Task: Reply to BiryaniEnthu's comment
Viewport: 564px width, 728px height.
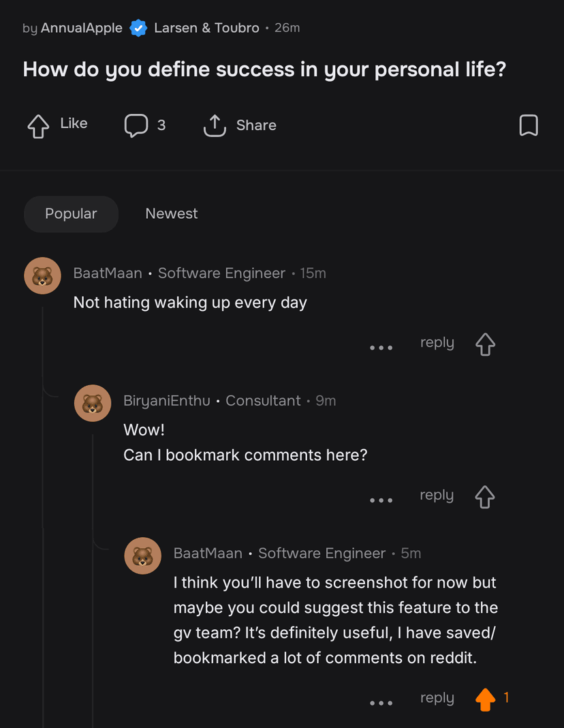Action: tap(437, 495)
